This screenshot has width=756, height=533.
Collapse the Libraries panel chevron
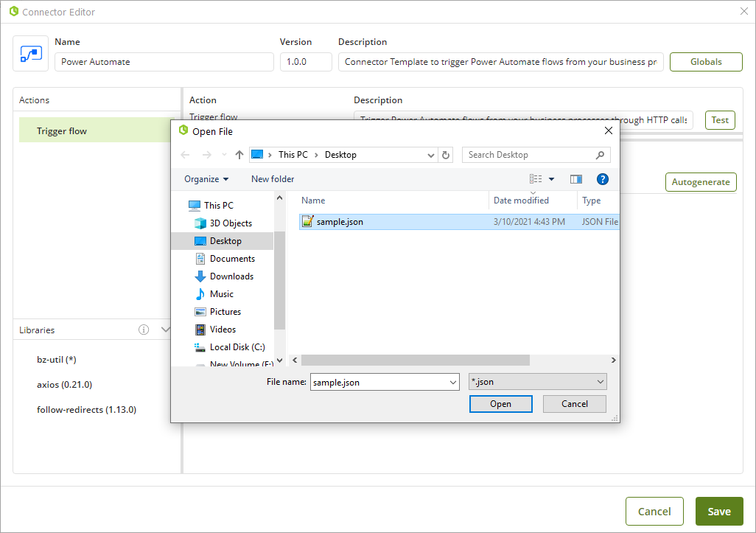165,330
